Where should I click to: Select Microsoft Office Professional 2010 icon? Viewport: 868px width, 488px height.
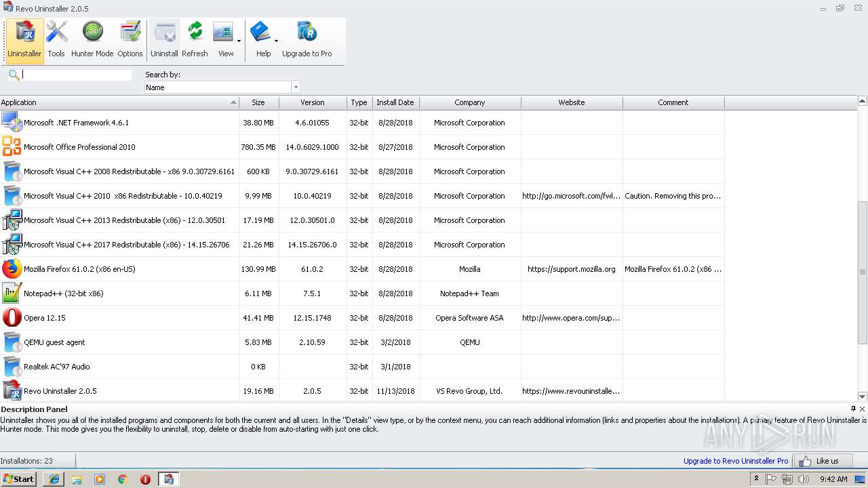coord(12,147)
